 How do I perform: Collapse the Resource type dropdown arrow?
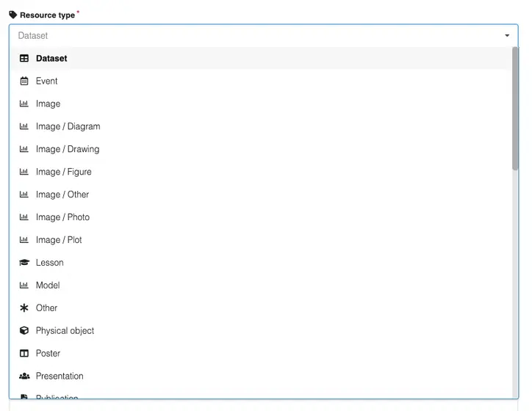[x=507, y=35]
